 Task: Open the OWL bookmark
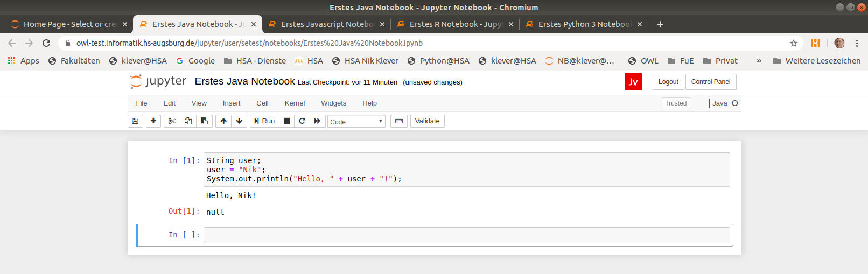click(643, 61)
